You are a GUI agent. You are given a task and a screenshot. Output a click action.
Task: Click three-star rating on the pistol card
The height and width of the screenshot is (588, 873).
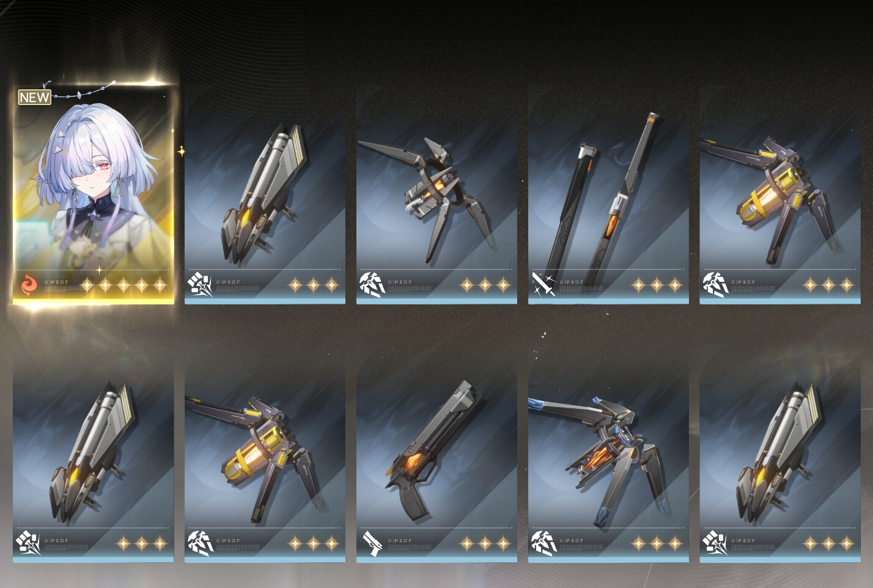coord(485,543)
